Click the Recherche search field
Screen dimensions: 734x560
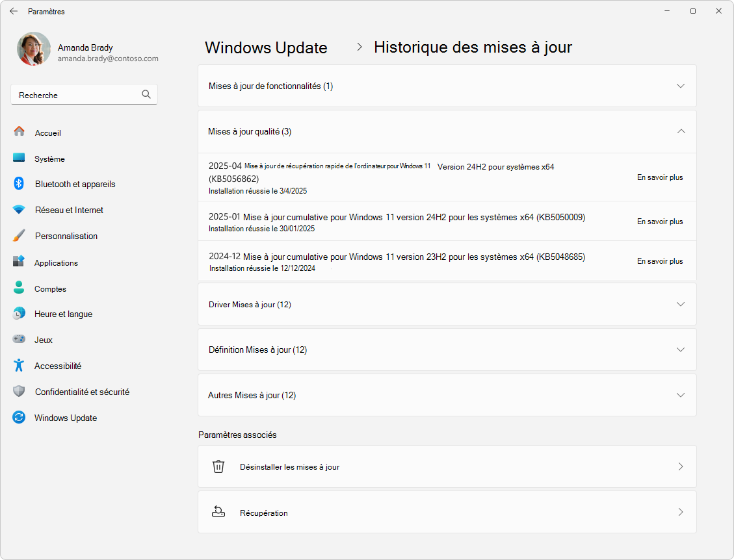tap(84, 94)
